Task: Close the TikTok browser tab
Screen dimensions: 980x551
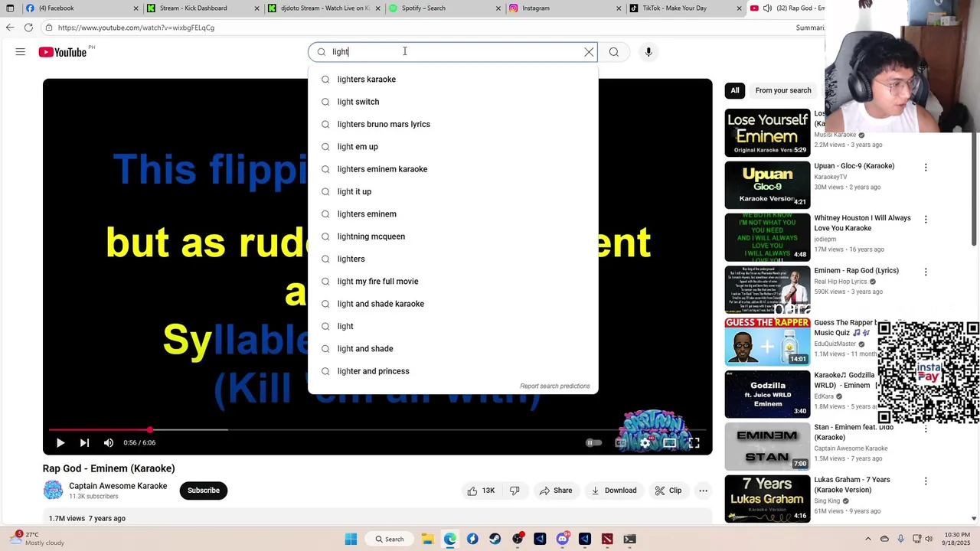Action: 739,8
